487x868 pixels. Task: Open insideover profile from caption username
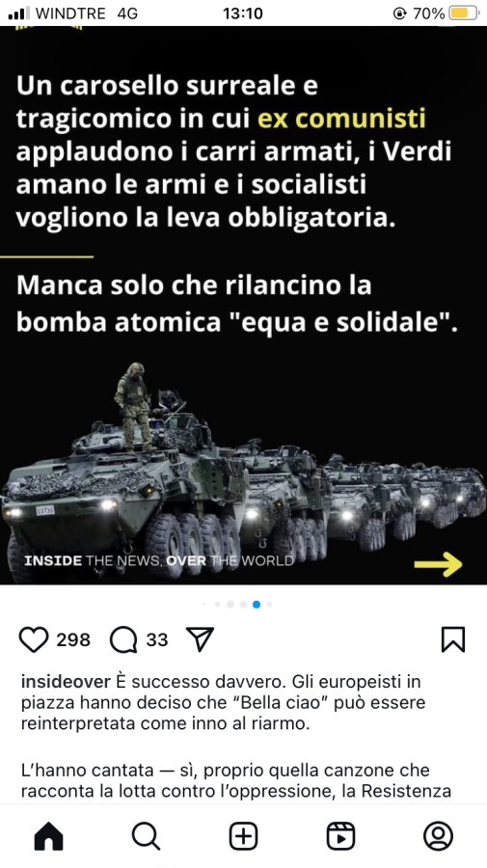[x=66, y=682]
